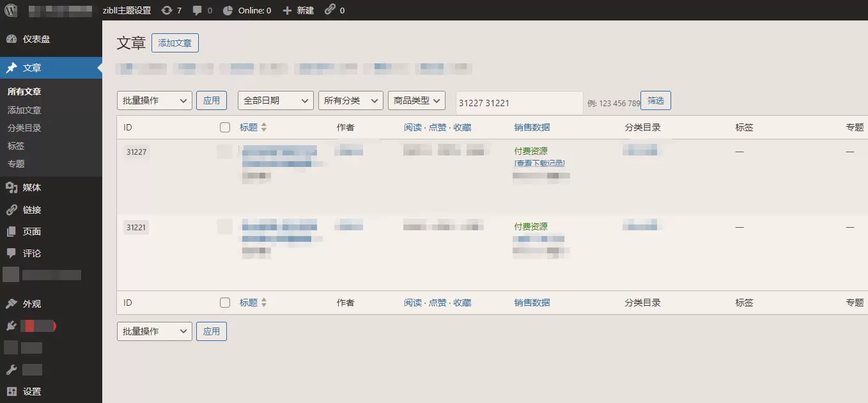Click the 仪表盘 dashboard gauge icon
The height and width of the screenshot is (403, 868).
pyautogui.click(x=12, y=39)
